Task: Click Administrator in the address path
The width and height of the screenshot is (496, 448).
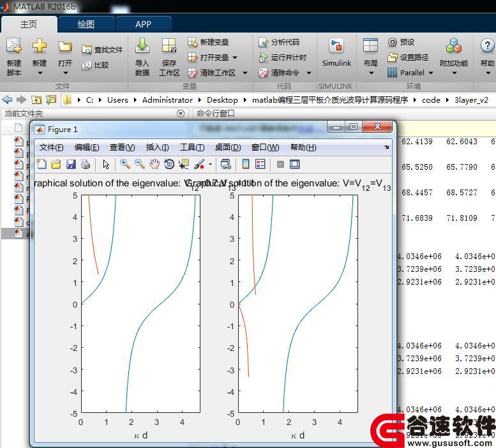Action: coord(167,100)
